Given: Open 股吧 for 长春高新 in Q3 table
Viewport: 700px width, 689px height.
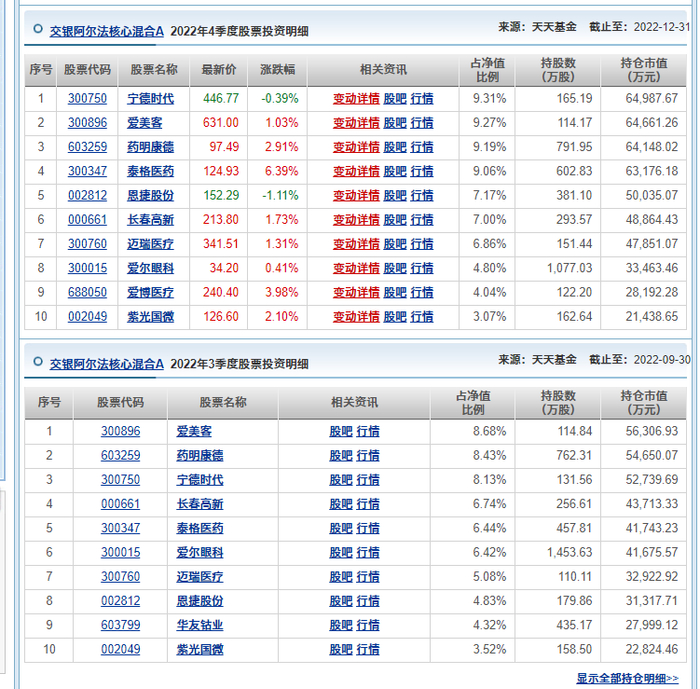Looking at the screenshot, I should coord(341,504).
